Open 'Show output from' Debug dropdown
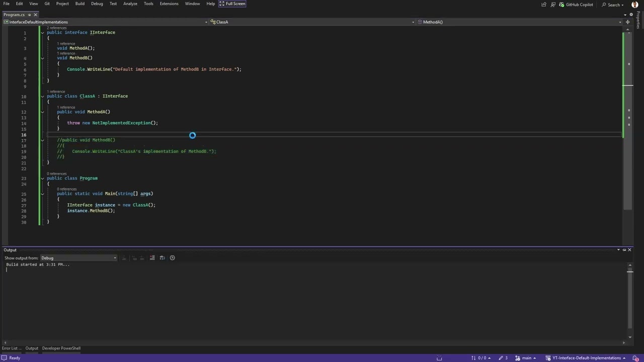The width and height of the screenshot is (644, 362). click(79, 258)
